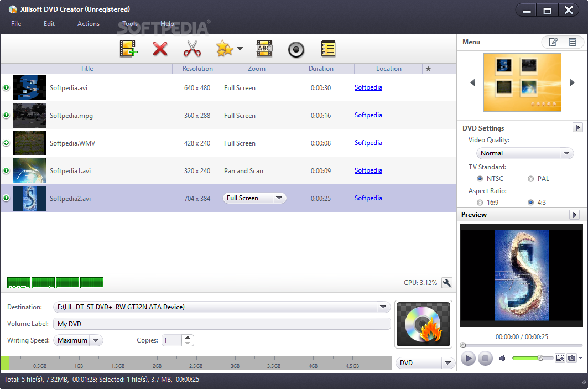
Task: Remove selected file with red X icon
Action: [160, 49]
